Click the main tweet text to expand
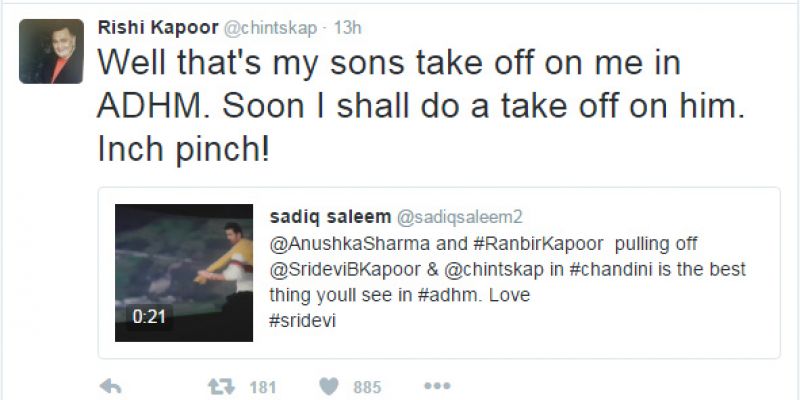Image resolution: width=800 pixels, height=400 pixels. [421, 106]
